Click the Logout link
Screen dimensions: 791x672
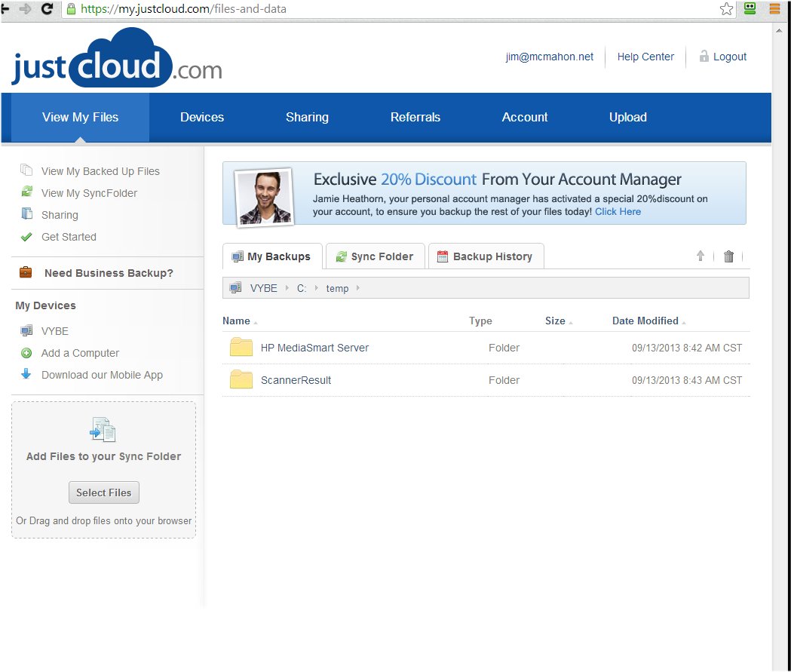coord(729,57)
